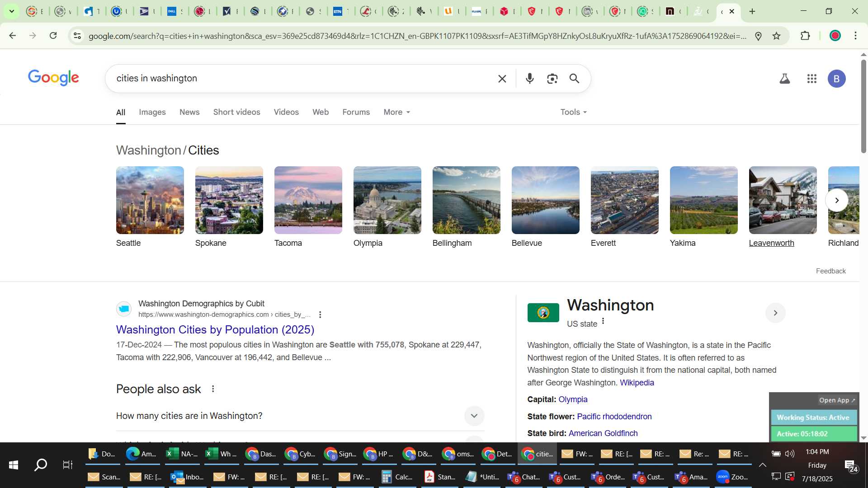Open Calculator from taskbar

(397, 477)
